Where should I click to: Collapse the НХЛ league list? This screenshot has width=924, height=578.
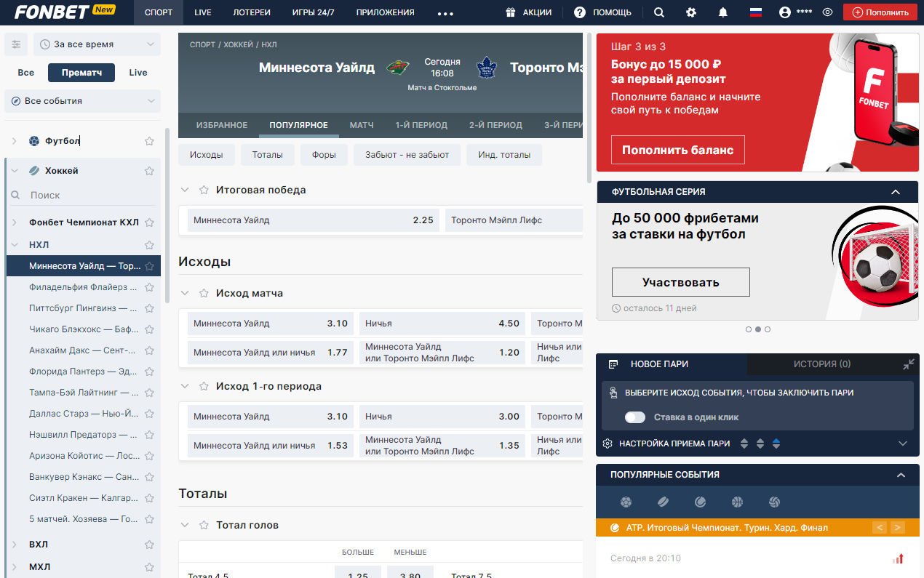pos(14,245)
